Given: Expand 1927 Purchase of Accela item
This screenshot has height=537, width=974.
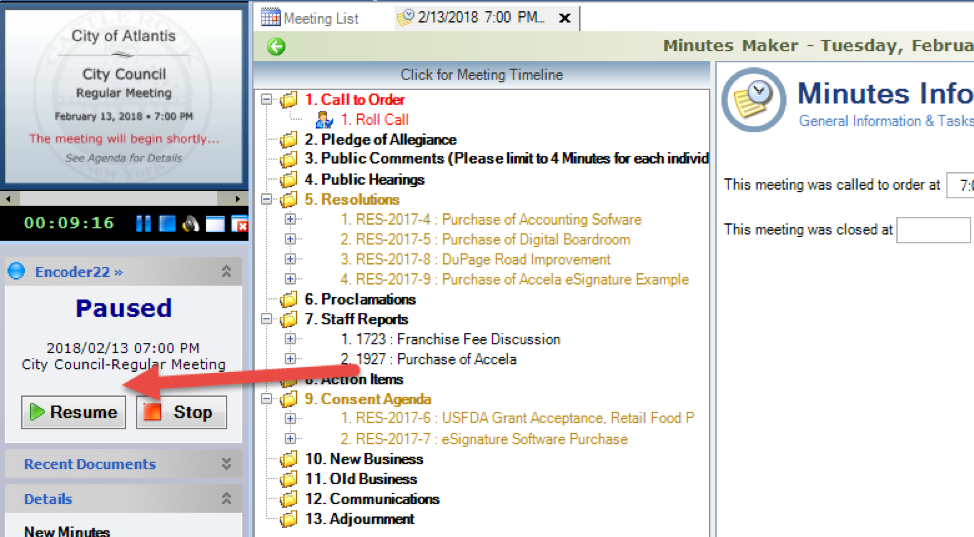Looking at the screenshot, I should [290, 359].
